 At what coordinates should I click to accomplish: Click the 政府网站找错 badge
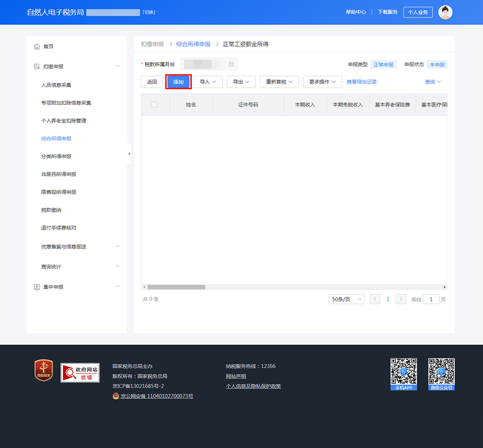pos(80,372)
